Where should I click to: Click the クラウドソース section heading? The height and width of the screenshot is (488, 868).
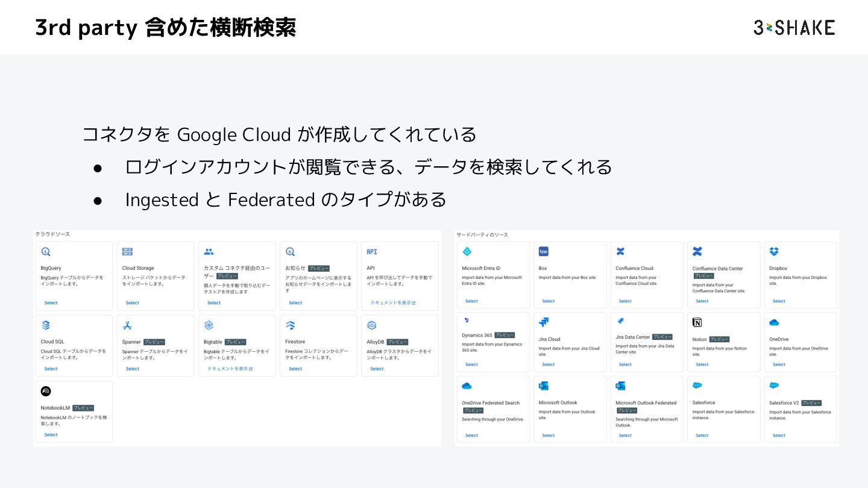coord(52,234)
